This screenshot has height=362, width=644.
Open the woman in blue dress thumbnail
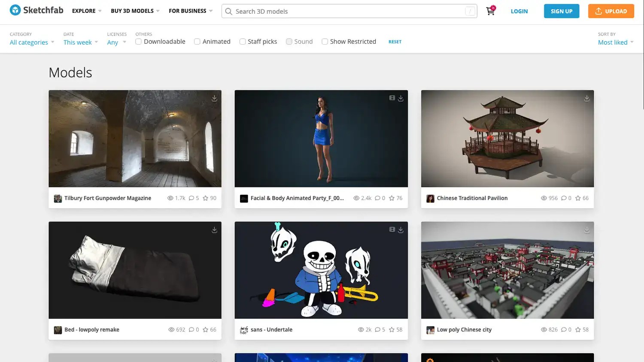pos(321,139)
